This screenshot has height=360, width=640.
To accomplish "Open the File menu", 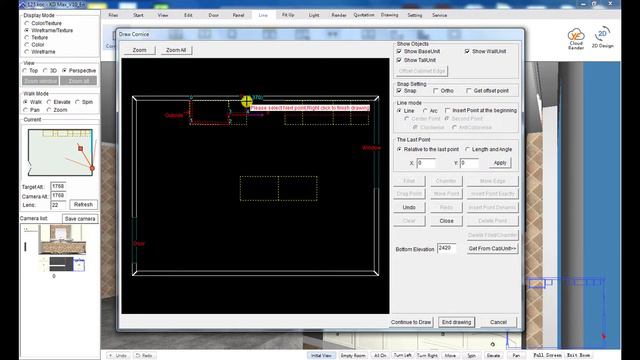I will tap(113, 15).
